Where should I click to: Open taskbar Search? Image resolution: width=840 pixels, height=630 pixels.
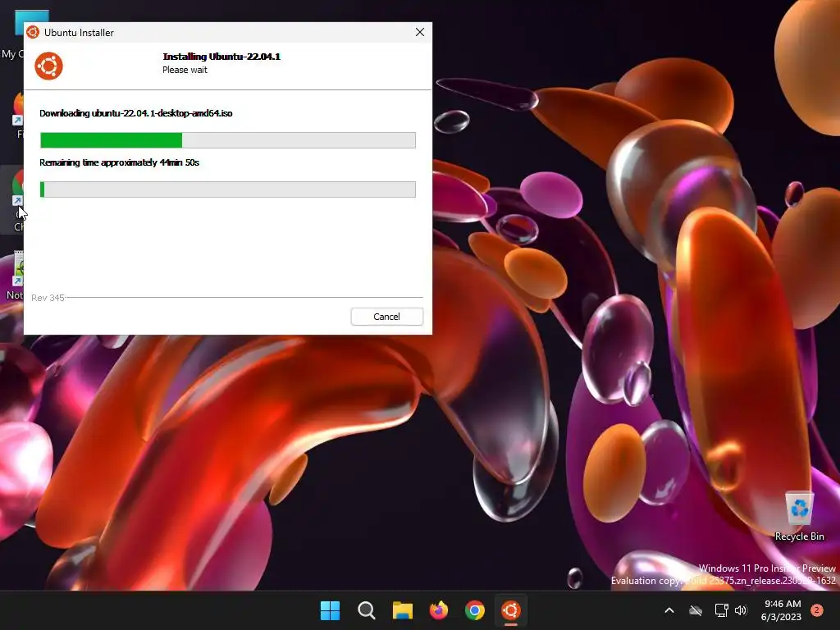point(367,610)
